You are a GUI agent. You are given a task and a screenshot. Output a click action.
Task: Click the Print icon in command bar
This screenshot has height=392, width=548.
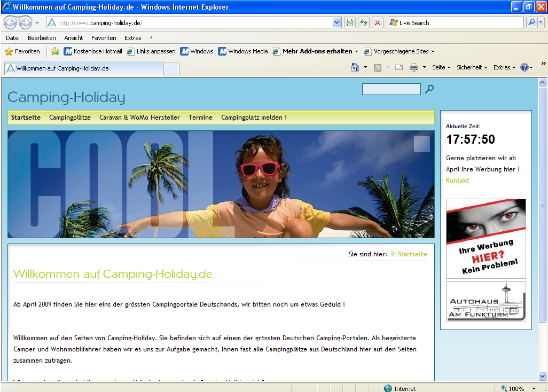[x=413, y=67]
